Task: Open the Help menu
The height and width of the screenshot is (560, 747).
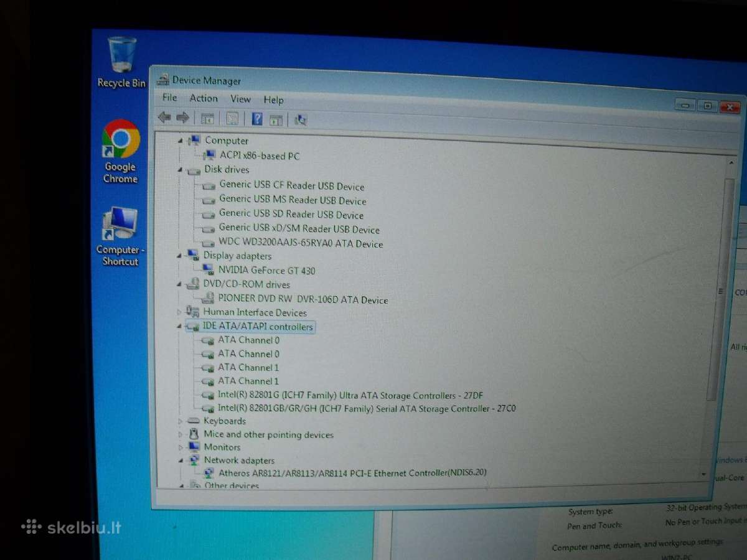Action: click(x=273, y=100)
